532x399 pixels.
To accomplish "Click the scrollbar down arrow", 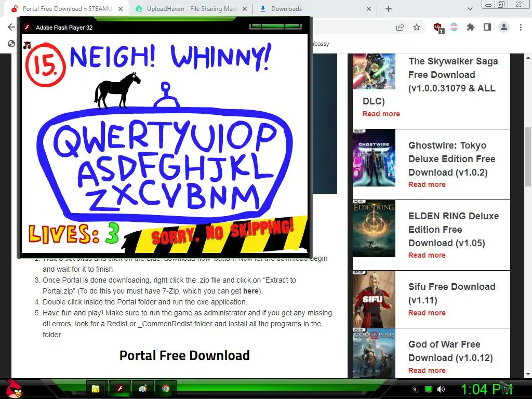I will [x=528, y=374].
